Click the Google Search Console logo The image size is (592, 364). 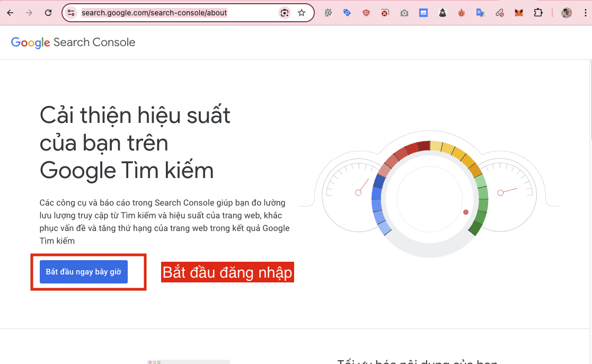(x=73, y=42)
